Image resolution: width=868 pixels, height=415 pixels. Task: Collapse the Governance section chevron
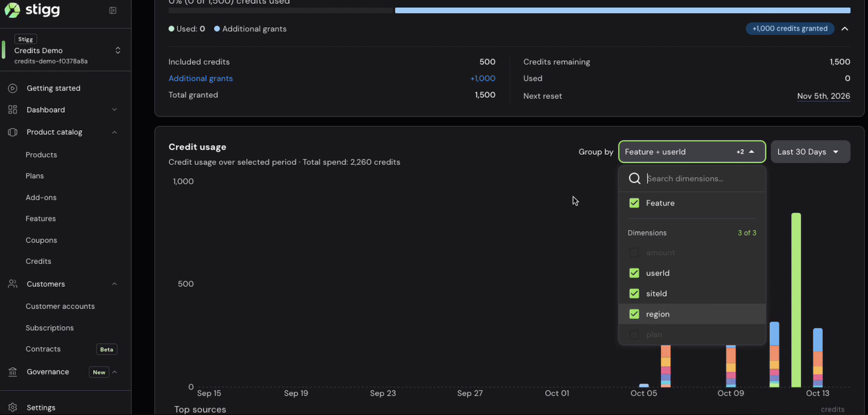[x=114, y=372]
